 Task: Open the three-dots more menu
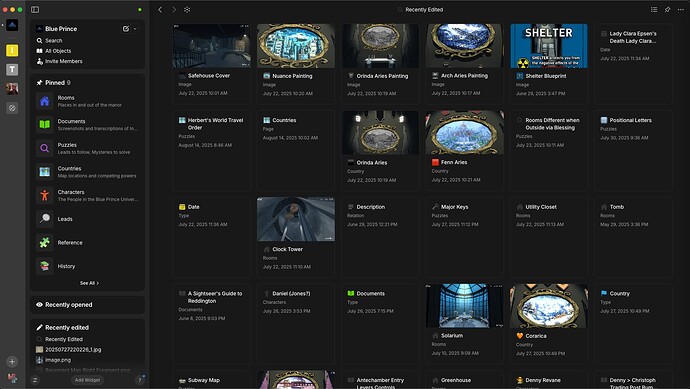[x=681, y=9]
